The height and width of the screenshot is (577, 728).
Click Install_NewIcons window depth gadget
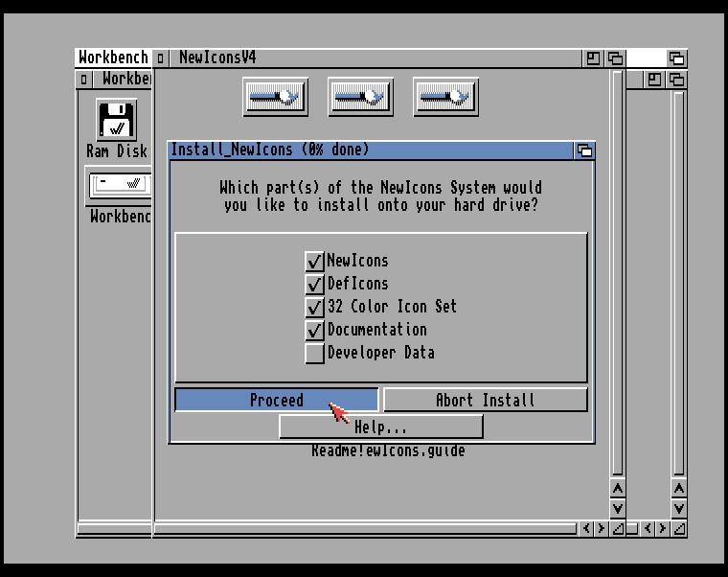(x=583, y=150)
